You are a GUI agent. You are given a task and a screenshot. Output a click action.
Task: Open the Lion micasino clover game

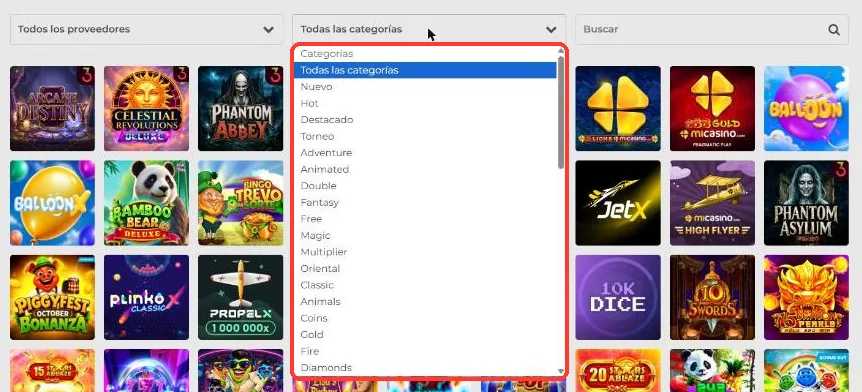(x=618, y=108)
